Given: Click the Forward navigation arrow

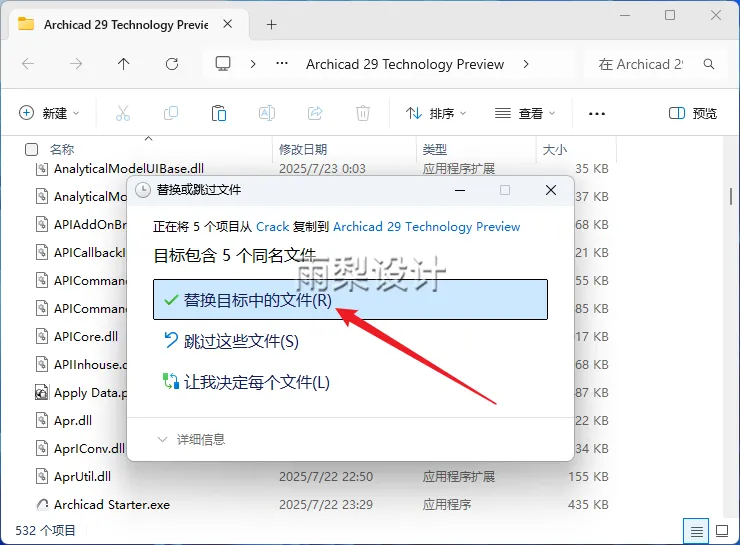Looking at the screenshot, I should (x=76, y=64).
